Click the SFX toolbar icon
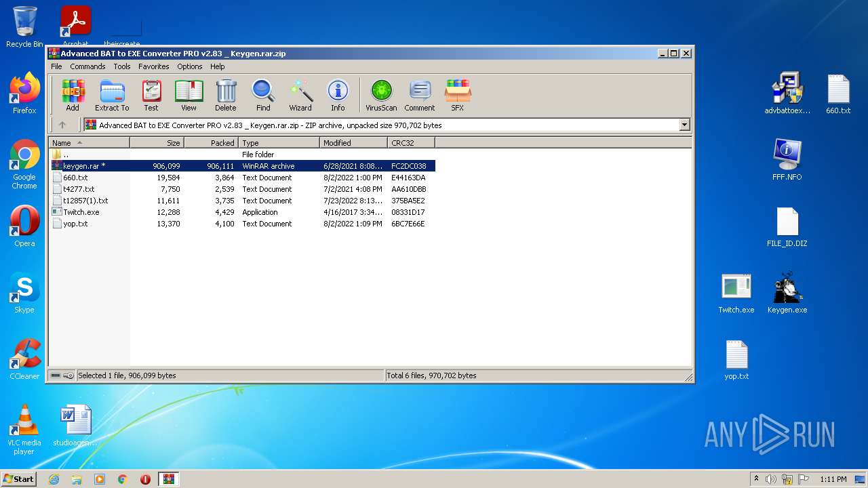 point(458,95)
